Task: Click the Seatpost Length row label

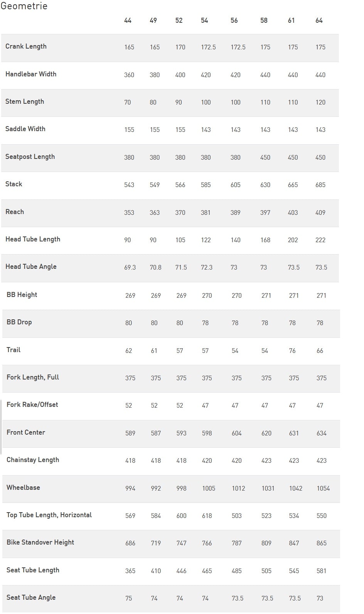Action: pyautogui.click(x=30, y=157)
